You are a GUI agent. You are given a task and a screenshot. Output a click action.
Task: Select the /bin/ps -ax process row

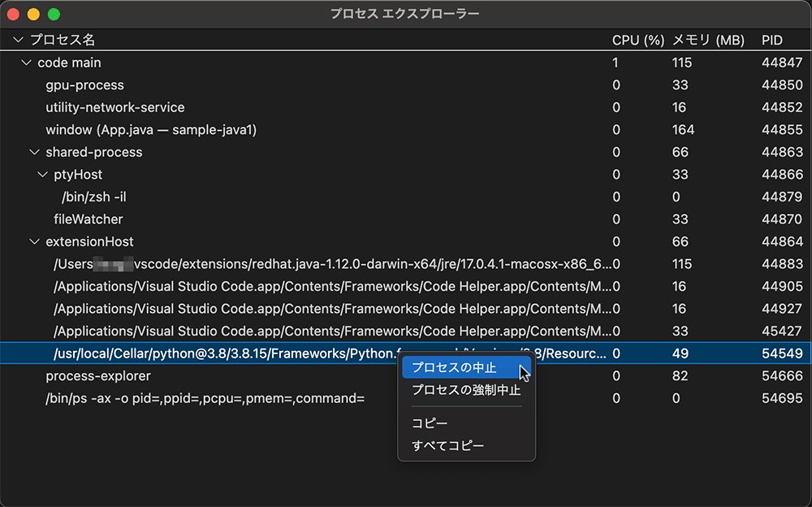[205, 398]
